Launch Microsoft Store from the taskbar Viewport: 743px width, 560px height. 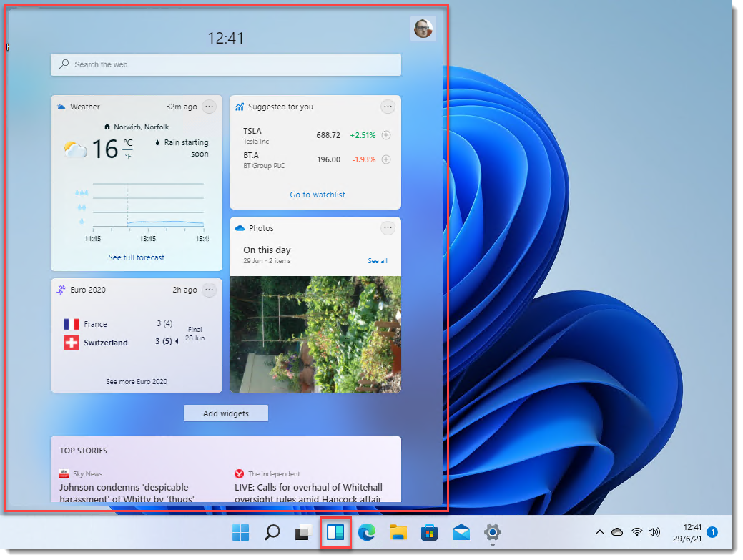(429, 532)
